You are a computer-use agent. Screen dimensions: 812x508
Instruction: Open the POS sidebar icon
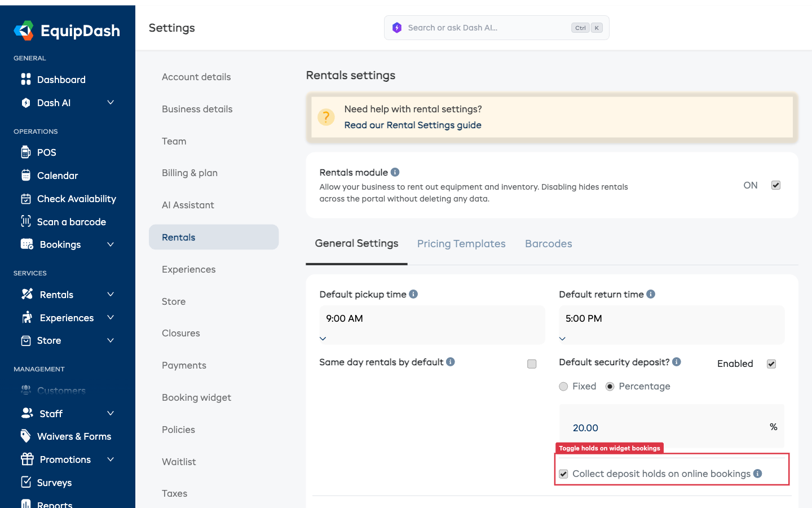26,152
